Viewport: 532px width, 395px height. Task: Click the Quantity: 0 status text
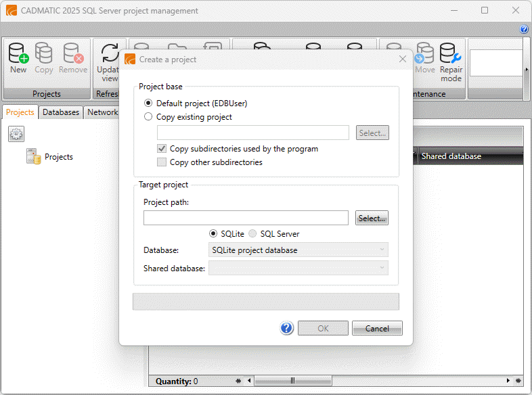177,381
